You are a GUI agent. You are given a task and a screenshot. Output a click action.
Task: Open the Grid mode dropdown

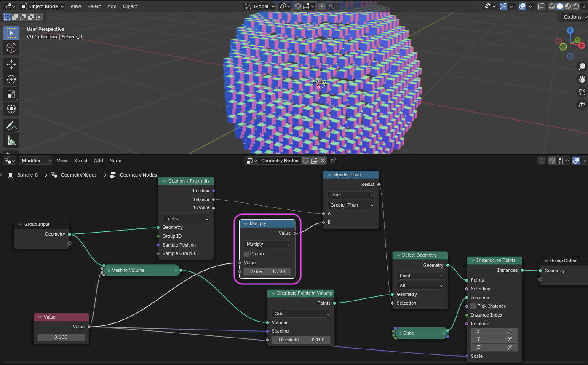coord(301,314)
